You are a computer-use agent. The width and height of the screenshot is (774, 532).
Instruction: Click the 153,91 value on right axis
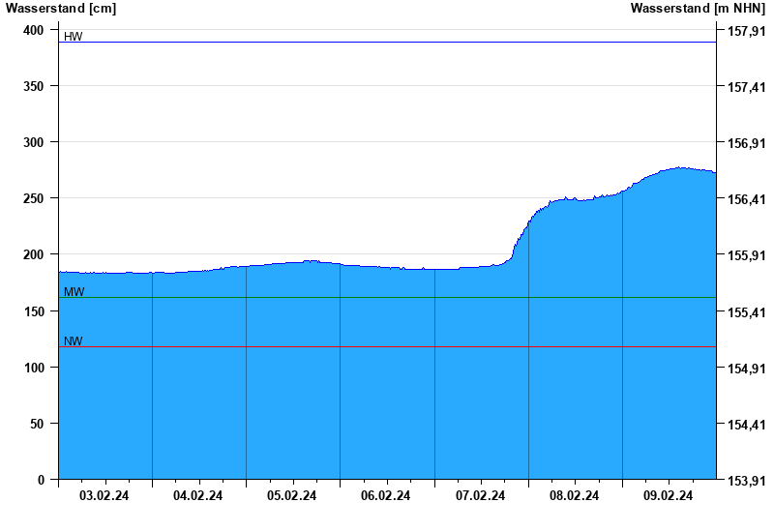point(747,480)
